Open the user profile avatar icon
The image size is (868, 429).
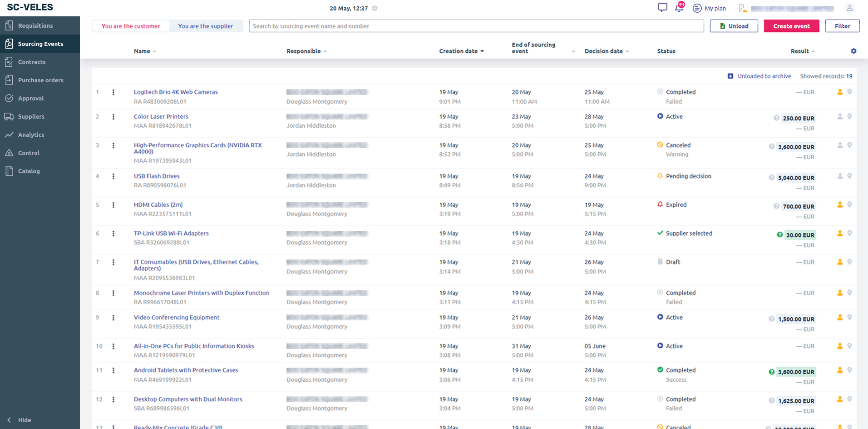pyautogui.click(x=849, y=8)
